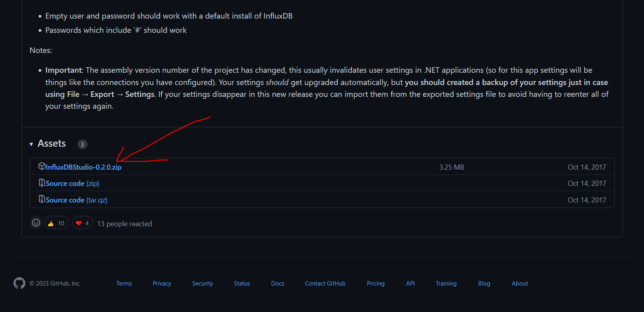
Task: Open the Contact GitHub footer link
Action: (325, 284)
